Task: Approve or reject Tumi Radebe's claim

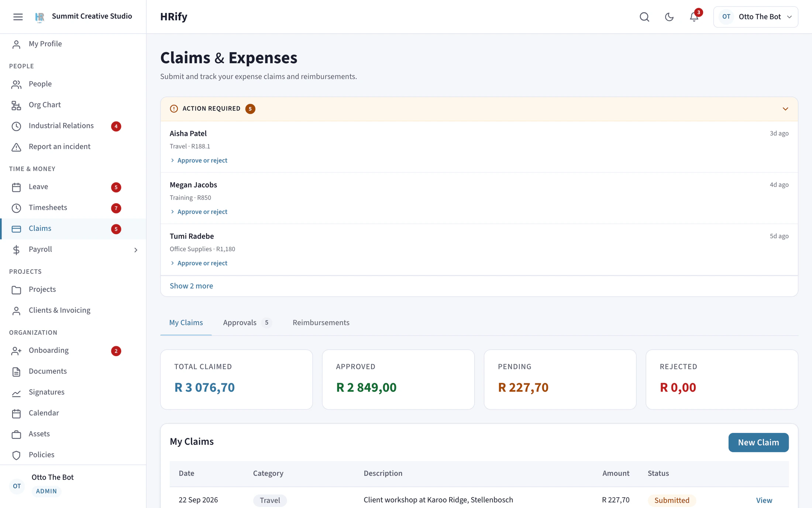Action: tap(199, 263)
